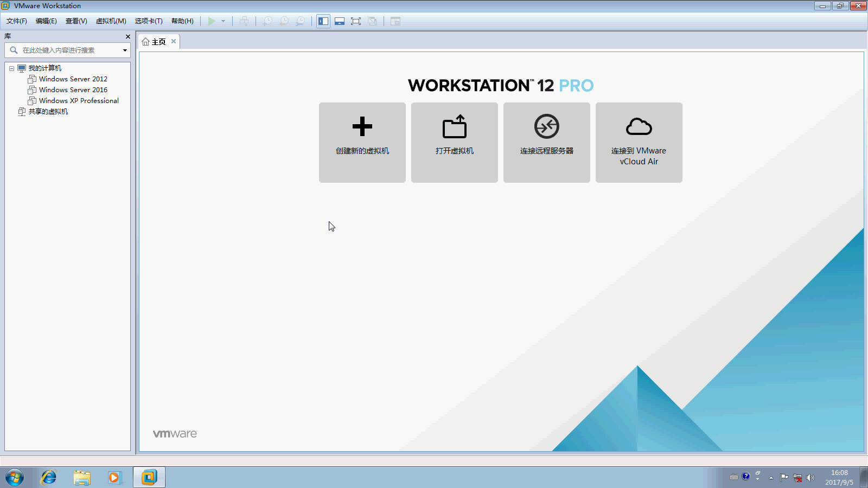This screenshot has height=488, width=868.
Task: Open the 编辑(E) menu
Action: tap(46, 21)
